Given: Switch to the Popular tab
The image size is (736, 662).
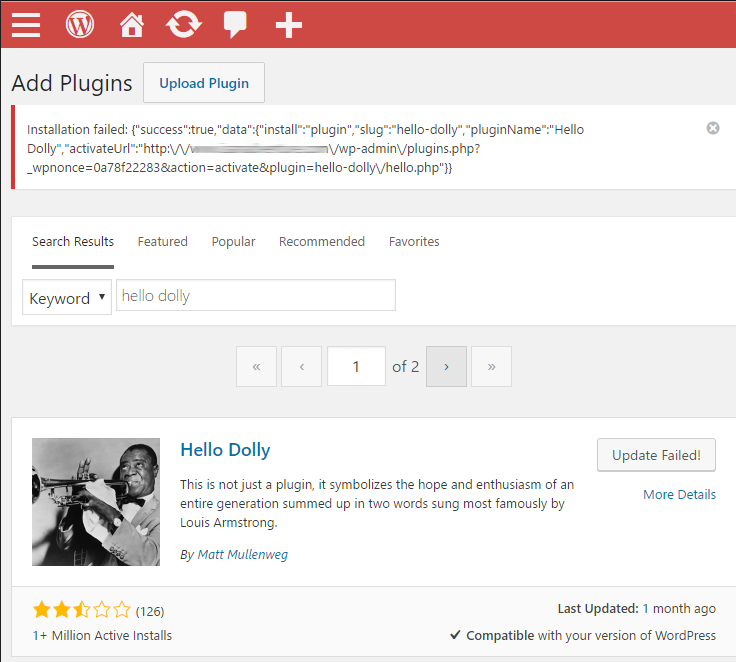Looking at the screenshot, I should [x=233, y=241].
